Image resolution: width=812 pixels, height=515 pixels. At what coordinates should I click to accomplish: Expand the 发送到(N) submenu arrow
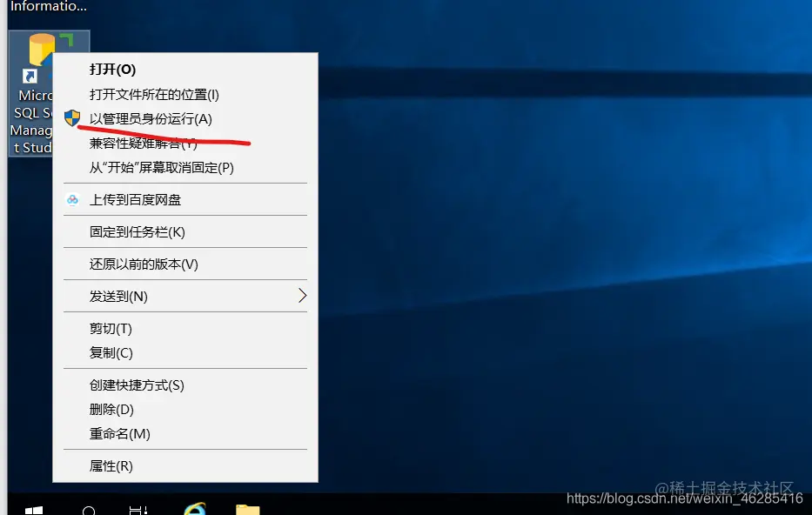pos(303,296)
